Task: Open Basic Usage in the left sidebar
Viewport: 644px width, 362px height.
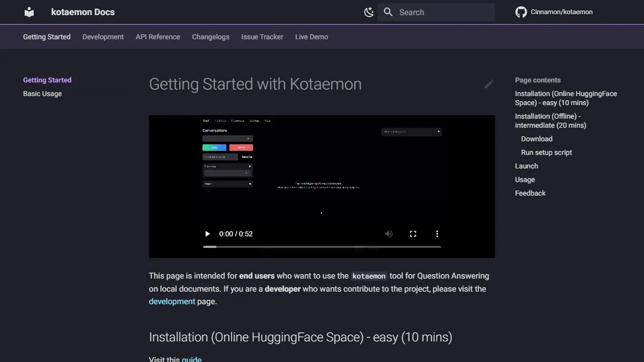Action: coord(42,94)
